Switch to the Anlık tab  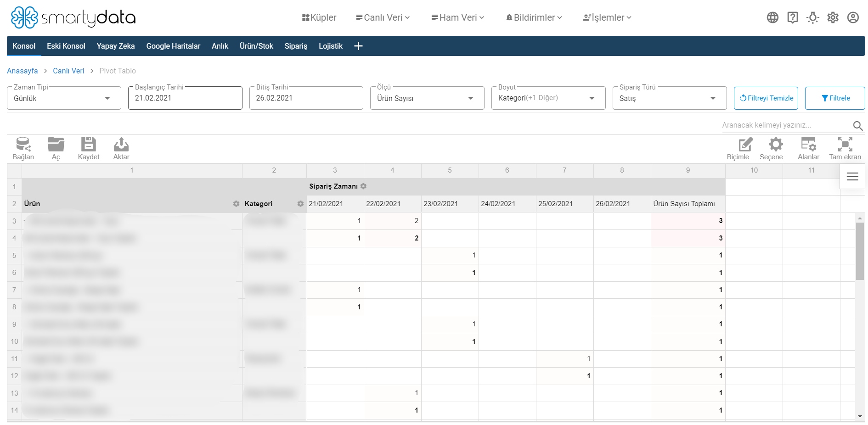point(220,46)
